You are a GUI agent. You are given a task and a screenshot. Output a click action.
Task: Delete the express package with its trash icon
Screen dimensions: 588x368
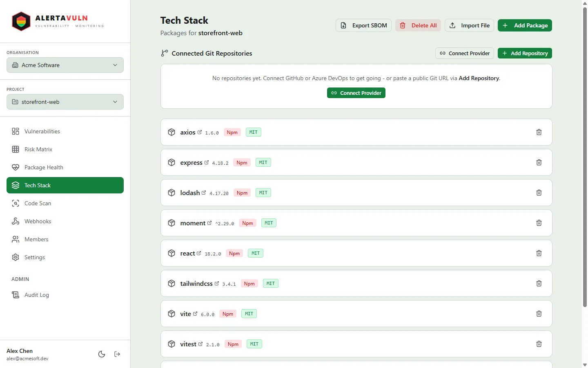(x=539, y=162)
